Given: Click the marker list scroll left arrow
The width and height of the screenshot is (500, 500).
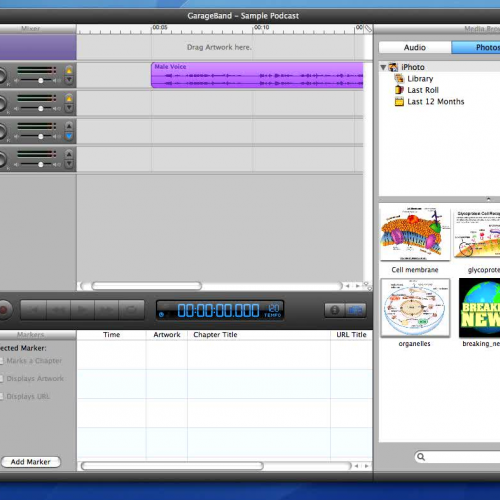Looking at the screenshot, I should pyautogui.click(x=357, y=466).
